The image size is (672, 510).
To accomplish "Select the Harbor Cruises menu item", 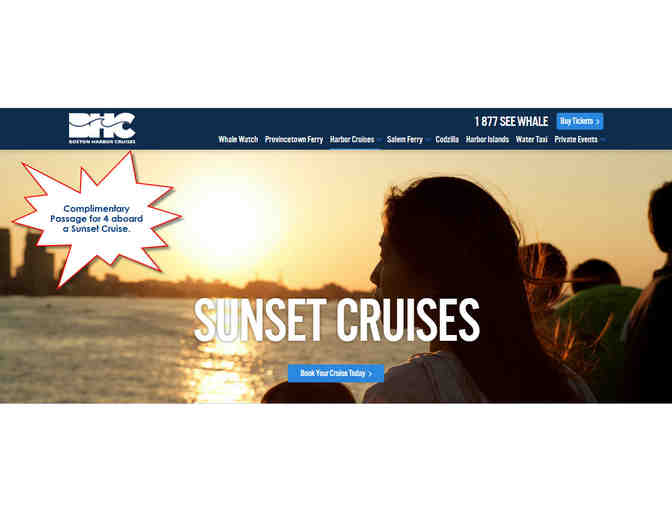I will pos(352,139).
